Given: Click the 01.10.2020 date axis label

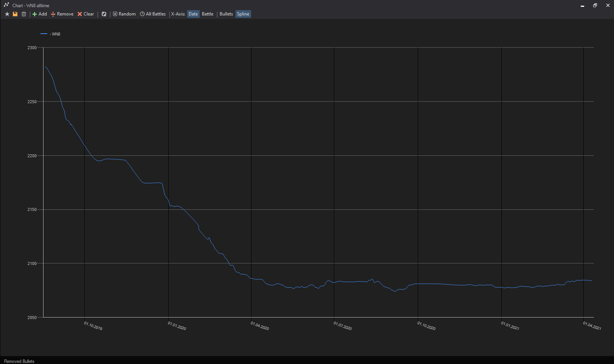Looking at the screenshot, I should (x=426, y=326).
